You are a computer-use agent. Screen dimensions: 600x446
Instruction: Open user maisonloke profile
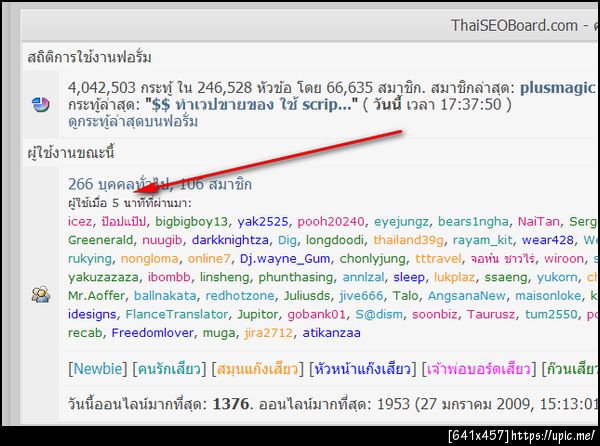[x=548, y=296]
